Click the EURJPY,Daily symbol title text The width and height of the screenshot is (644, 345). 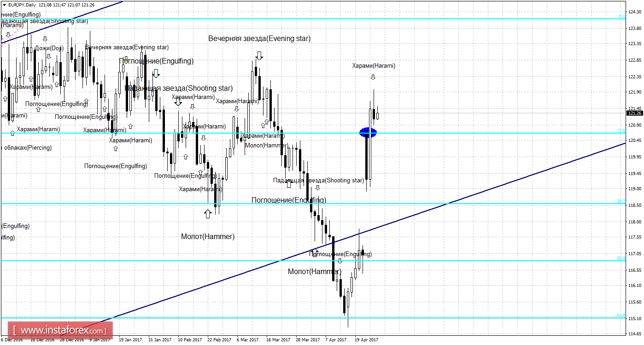pyautogui.click(x=21, y=5)
